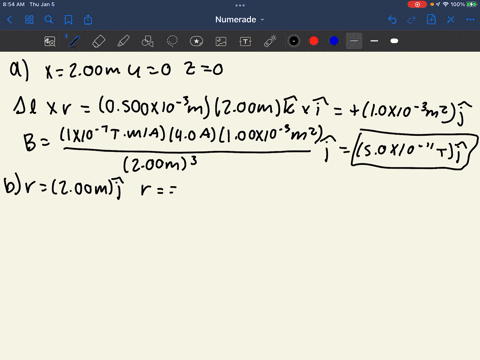Tap the 8:54 AM clock in status bar
Viewport: 480px width, 360px height.
tap(14, 4)
